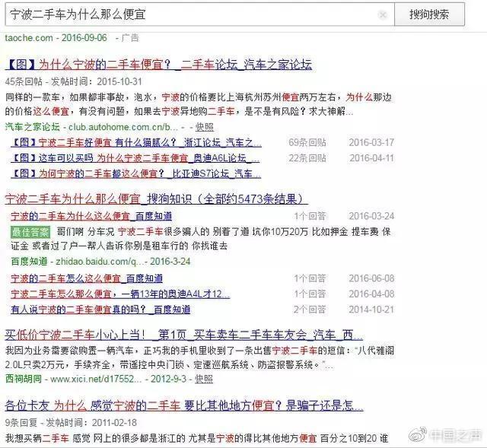This screenshot has height=448, width=487.
Task: Open 搜狗知识 result with 5473条结果
Action: [157, 199]
